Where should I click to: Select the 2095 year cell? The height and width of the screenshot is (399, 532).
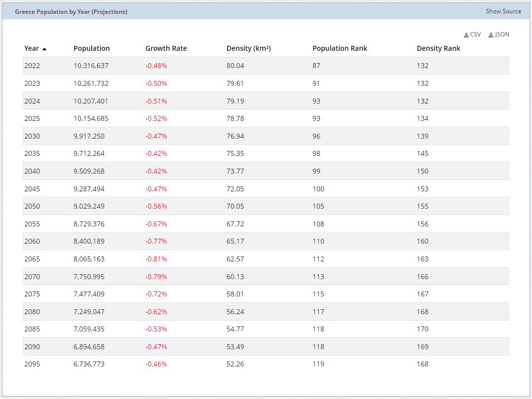point(32,364)
